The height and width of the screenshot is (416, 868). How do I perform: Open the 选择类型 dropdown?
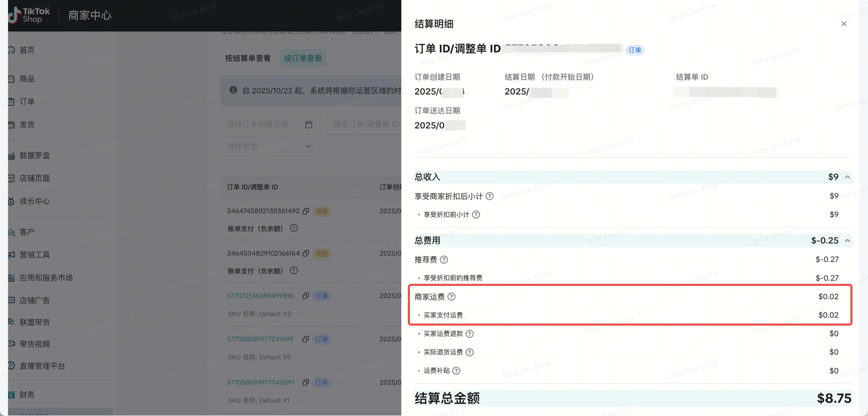(269, 146)
